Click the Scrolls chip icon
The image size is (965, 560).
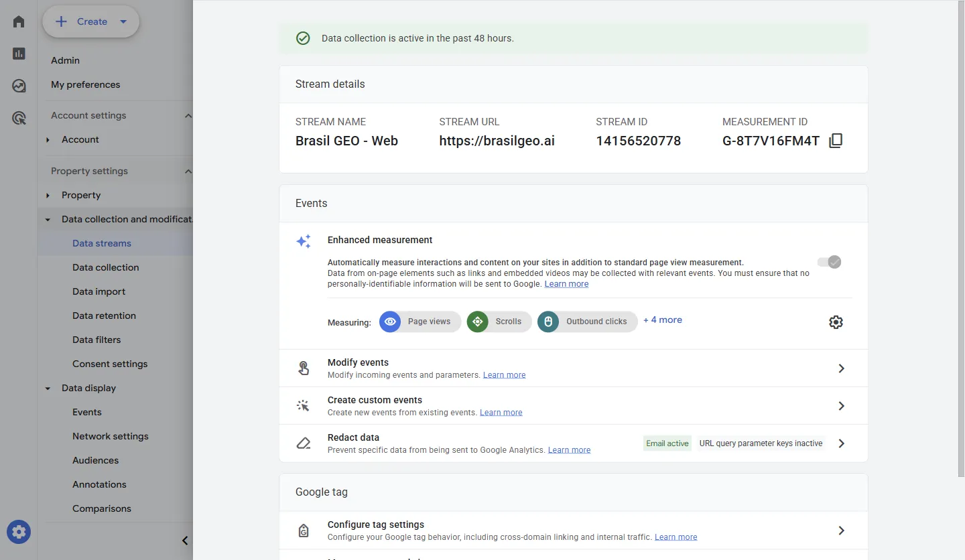coord(478,322)
